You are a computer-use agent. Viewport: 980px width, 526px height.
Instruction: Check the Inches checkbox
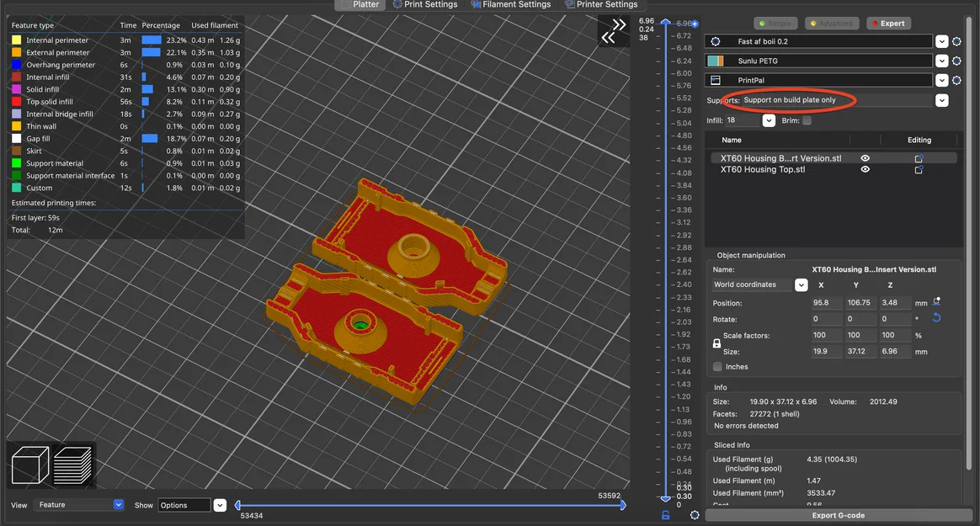(717, 367)
